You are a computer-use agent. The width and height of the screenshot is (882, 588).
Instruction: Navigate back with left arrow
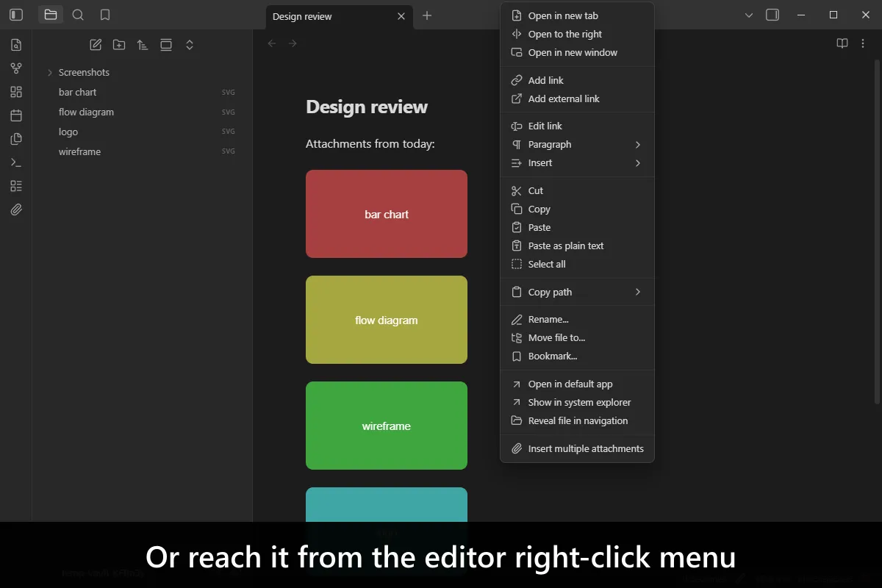(x=272, y=43)
